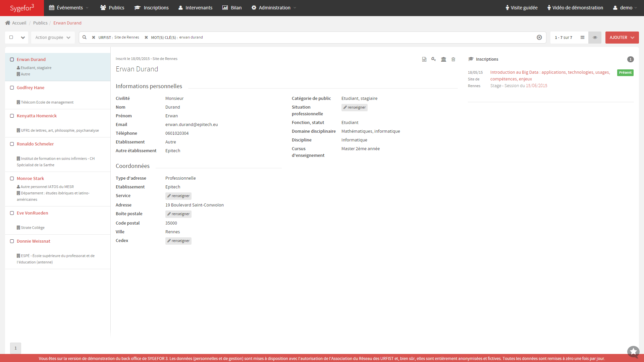This screenshot has height=362, width=644.
Task: Click the green trash delete icon
Action: pyautogui.click(x=453, y=59)
